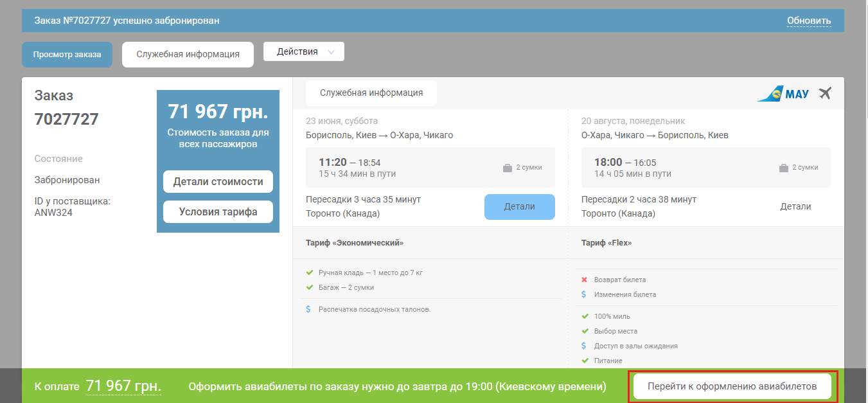Click the airplane icon beside MAU logo

[x=826, y=93]
